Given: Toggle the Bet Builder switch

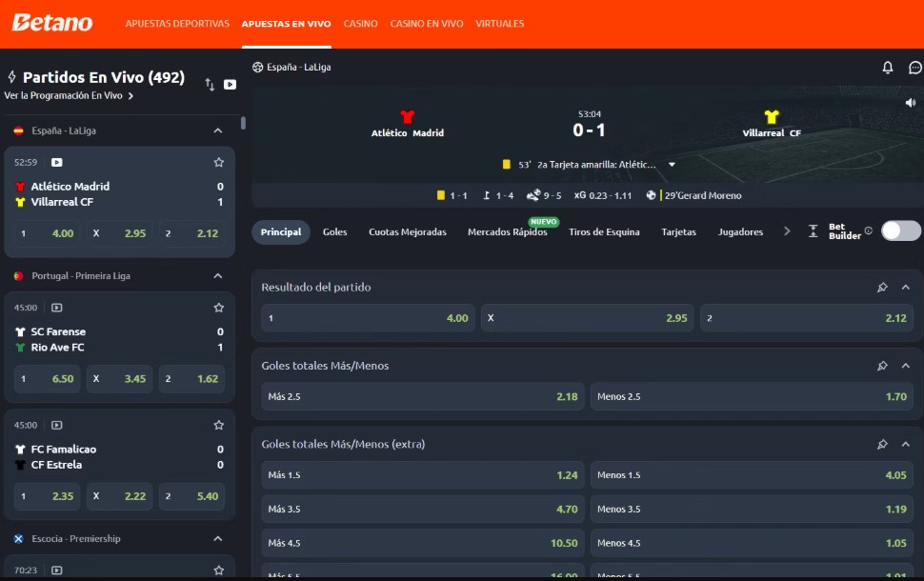Looking at the screenshot, I should point(900,230).
